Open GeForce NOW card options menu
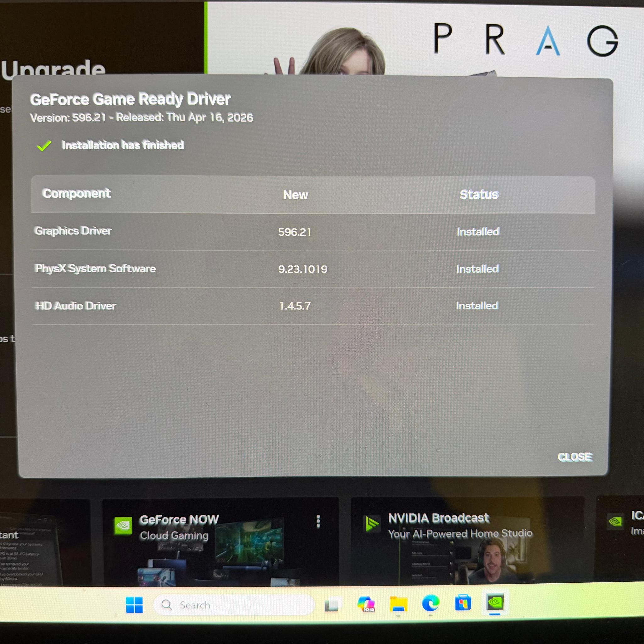Screen dimensions: 644x644 click(x=318, y=522)
